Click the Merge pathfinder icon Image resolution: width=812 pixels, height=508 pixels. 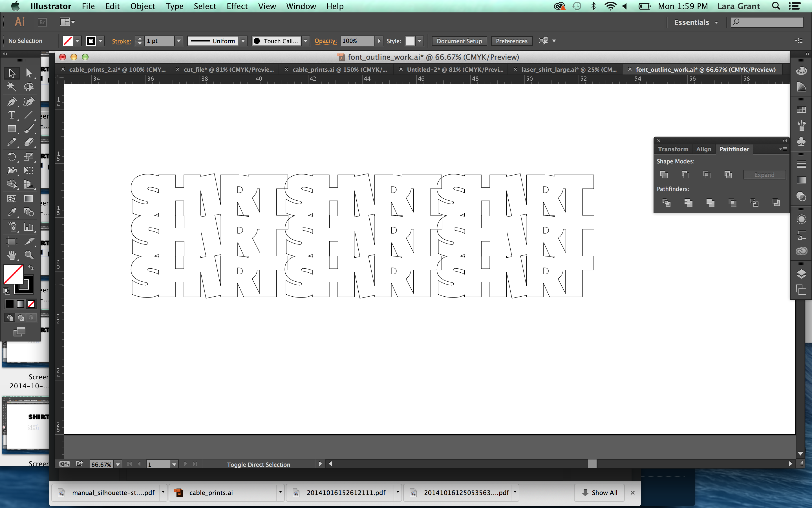click(x=710, y=202)
